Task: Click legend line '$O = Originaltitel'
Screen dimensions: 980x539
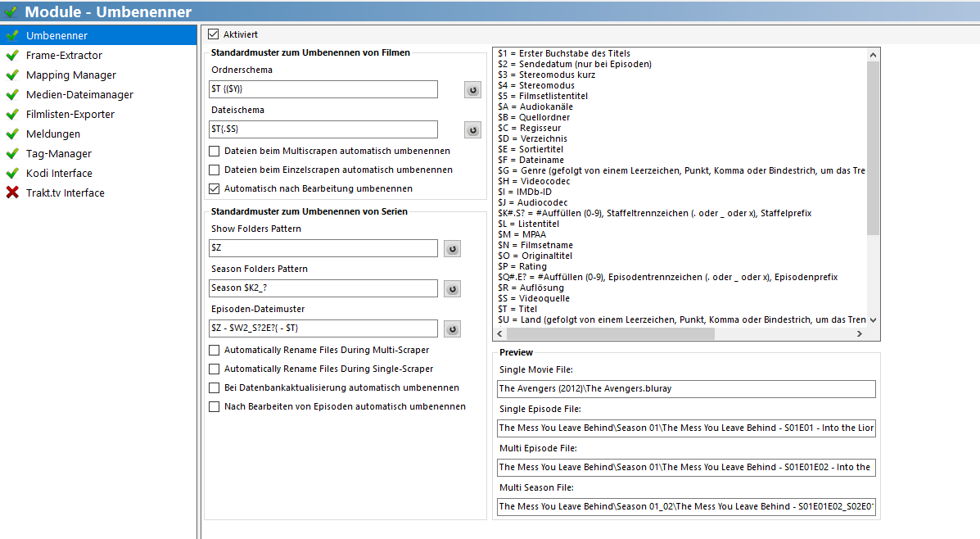Action: [x=535, y=256]
